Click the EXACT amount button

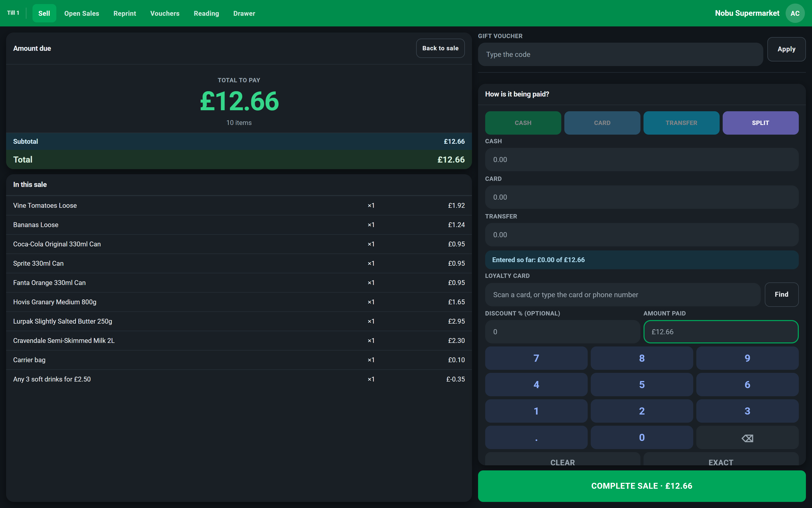[x=721, y=459]
